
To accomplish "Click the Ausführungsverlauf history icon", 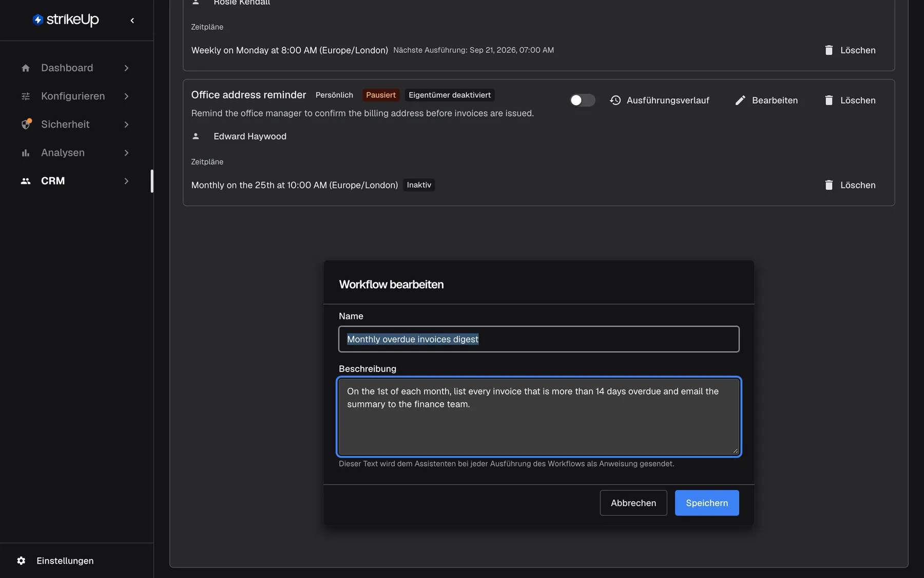I will click(x=615, y=100).
